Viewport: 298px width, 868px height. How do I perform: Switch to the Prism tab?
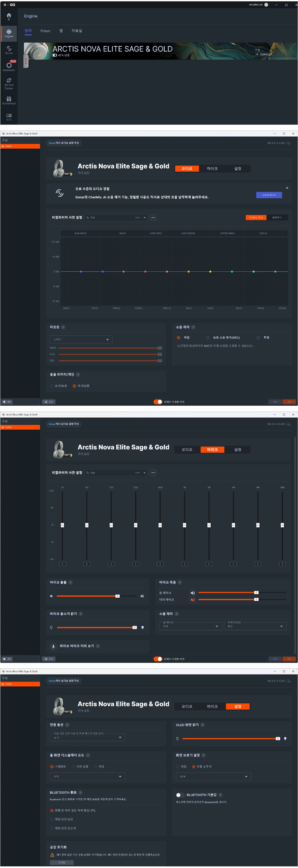pos(45,31)
